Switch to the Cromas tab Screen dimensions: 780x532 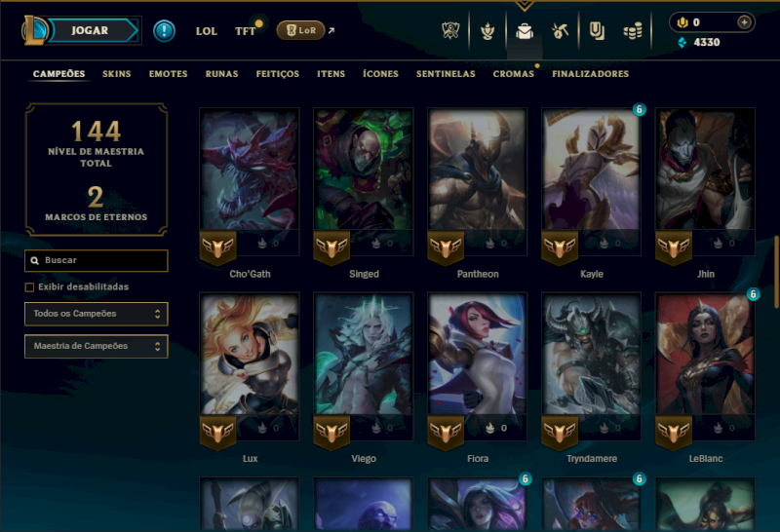coord(514,74)
